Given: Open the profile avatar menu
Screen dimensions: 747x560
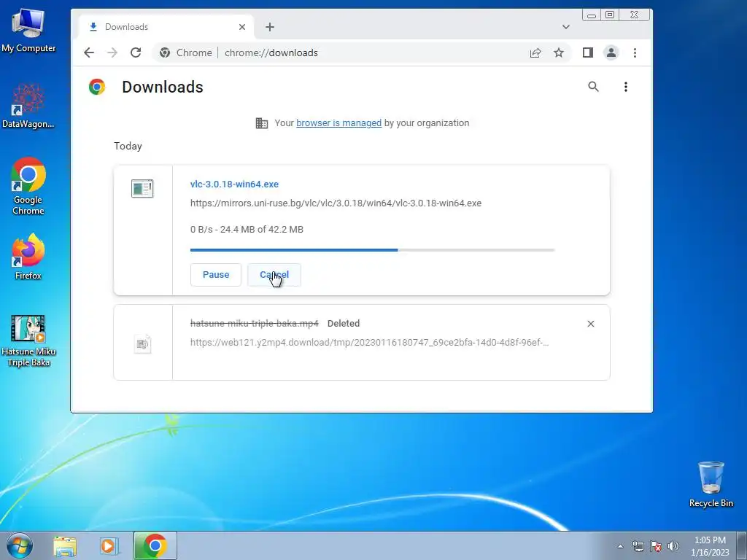Looking at the screenshot, I should 611,52.
